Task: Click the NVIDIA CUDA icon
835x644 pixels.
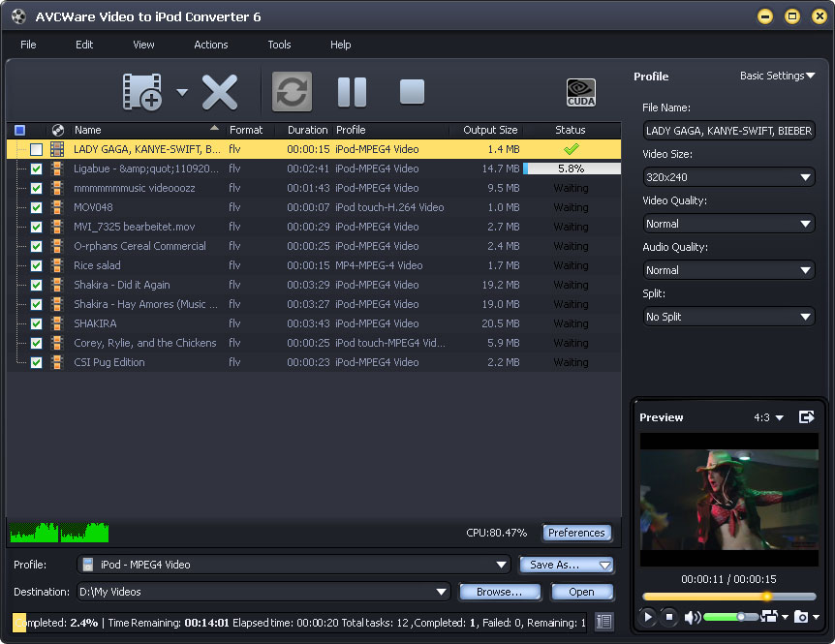Action: (x=581, y=92)
